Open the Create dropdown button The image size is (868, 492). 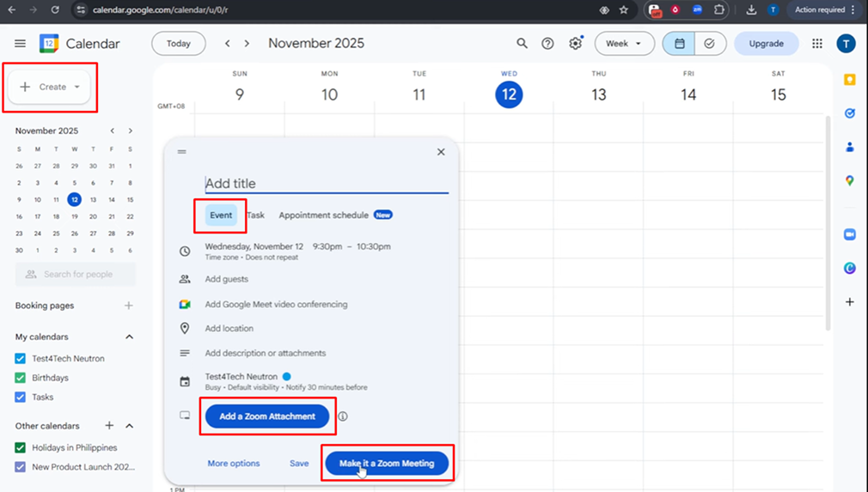click(x=49, y=87)
